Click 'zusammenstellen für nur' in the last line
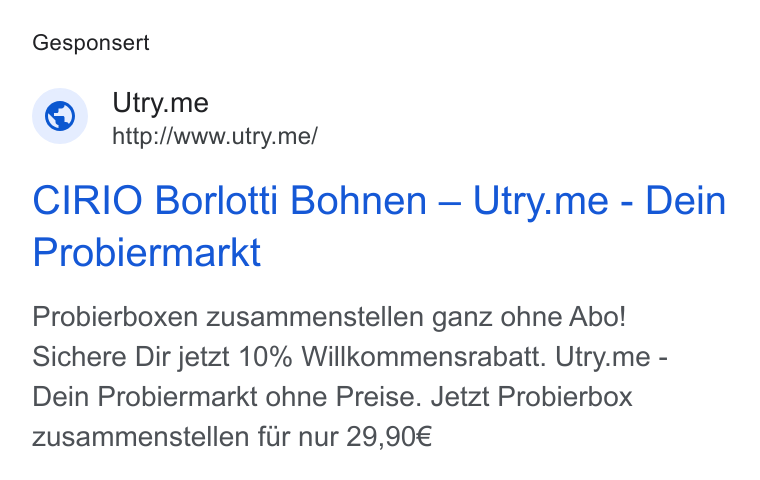Viewport: 760px width, 480px height. (x=186, y=437)
